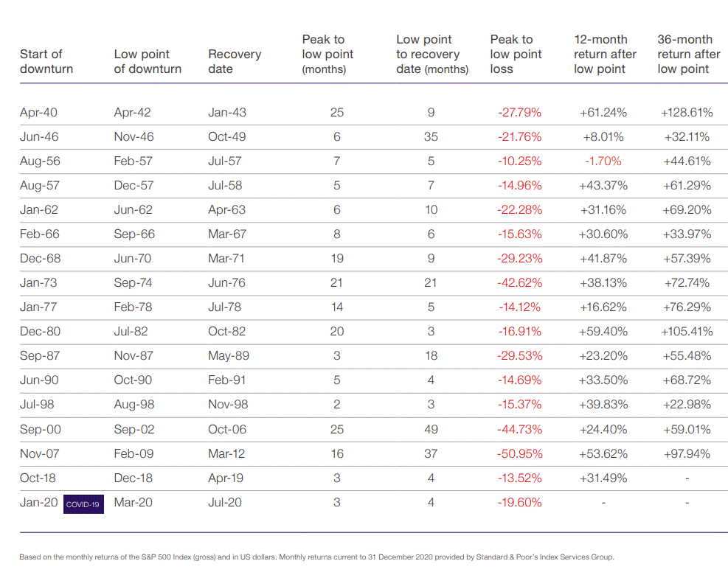Select the -50.95% peak to low loss value
Viewport: 728px width, 575px height.
pos(519,453)
